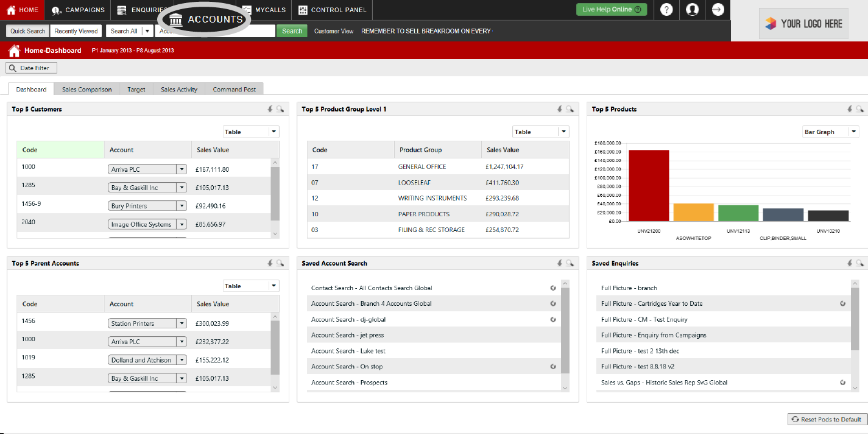Click product group code 17 GENERAL OFFICE row
The width and height of the screenshot is (868, 438).
[438, 166]
